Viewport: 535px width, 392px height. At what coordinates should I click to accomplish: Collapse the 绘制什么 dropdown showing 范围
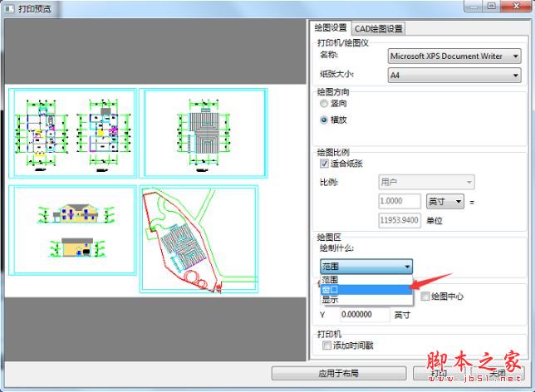coord(366,266)
